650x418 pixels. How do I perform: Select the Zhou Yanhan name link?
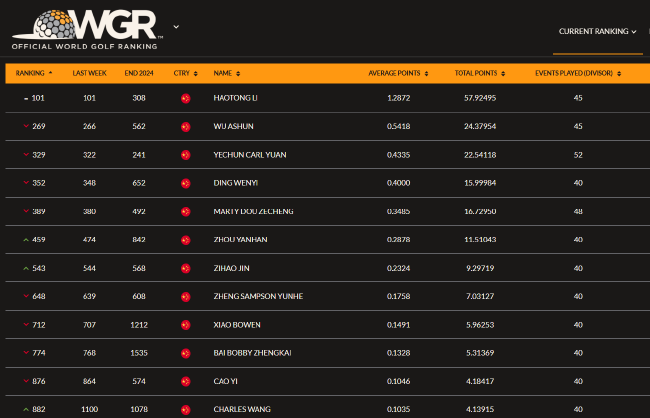click(240, 240)
